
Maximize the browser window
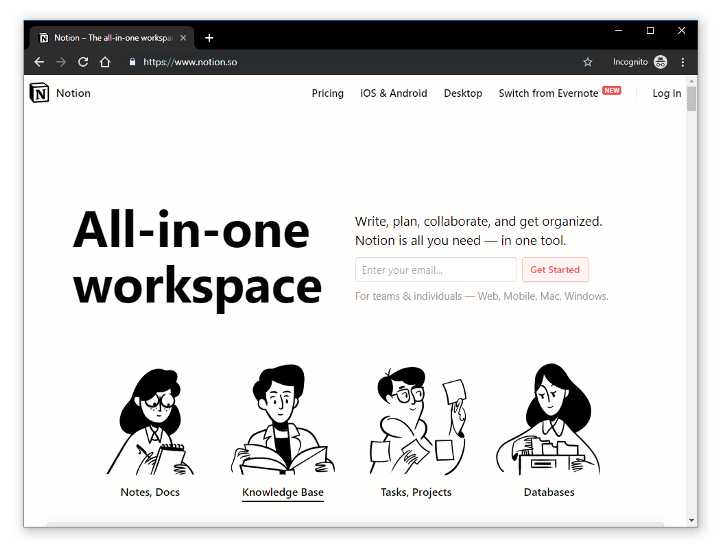(650, 31)
